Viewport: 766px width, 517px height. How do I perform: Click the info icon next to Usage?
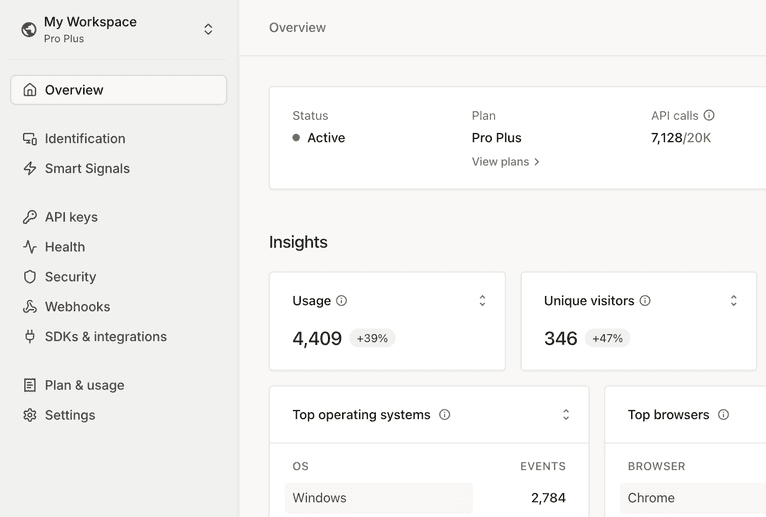click(341, 301)
